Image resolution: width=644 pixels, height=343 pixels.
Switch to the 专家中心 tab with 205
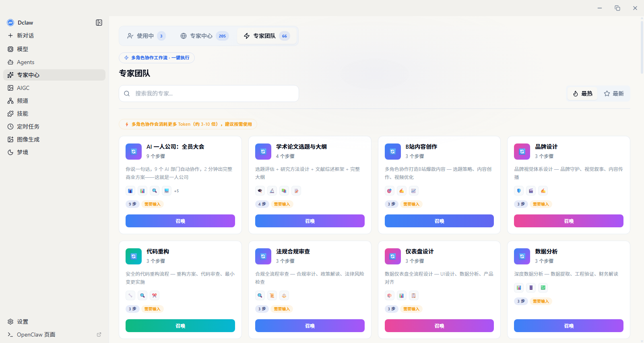[x=204, y=36]
